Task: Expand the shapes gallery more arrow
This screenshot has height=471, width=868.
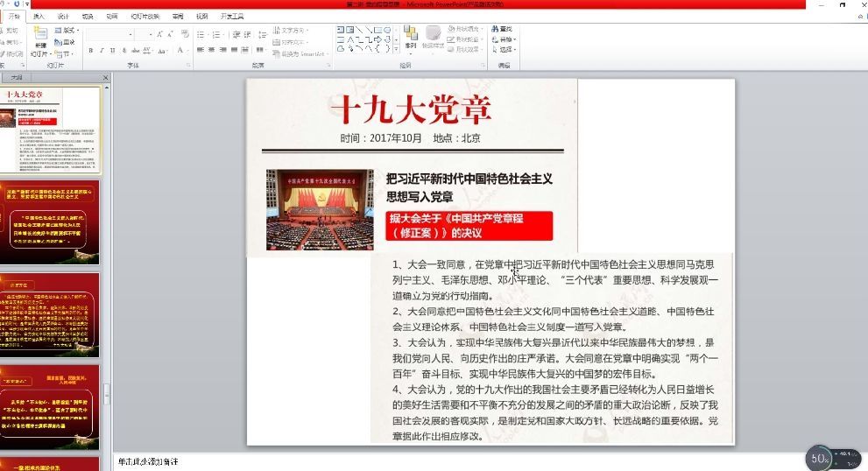Action: tap(398, 49)
